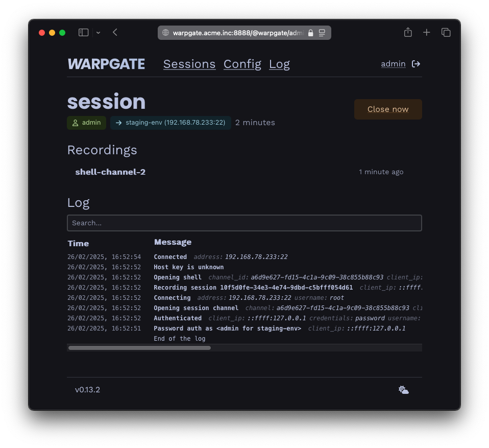This screenshot has height=448, width=489.
Task: Click the horizontal log scrollbar
Action: [139, 348]
